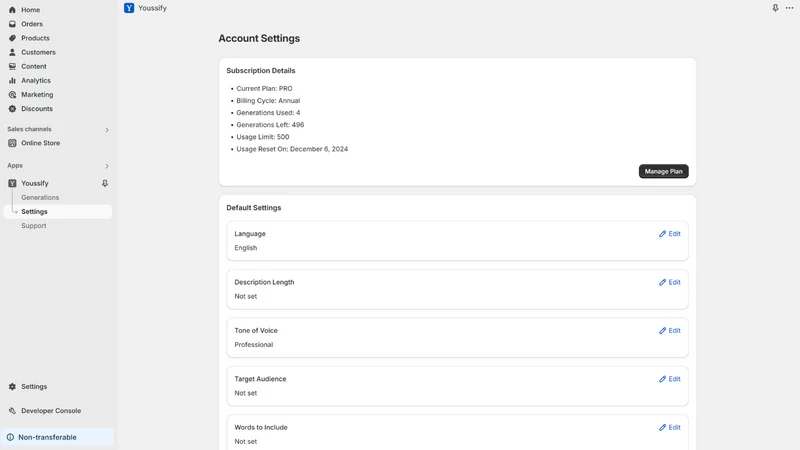Click the Subscription Details heading

(261, 70)
